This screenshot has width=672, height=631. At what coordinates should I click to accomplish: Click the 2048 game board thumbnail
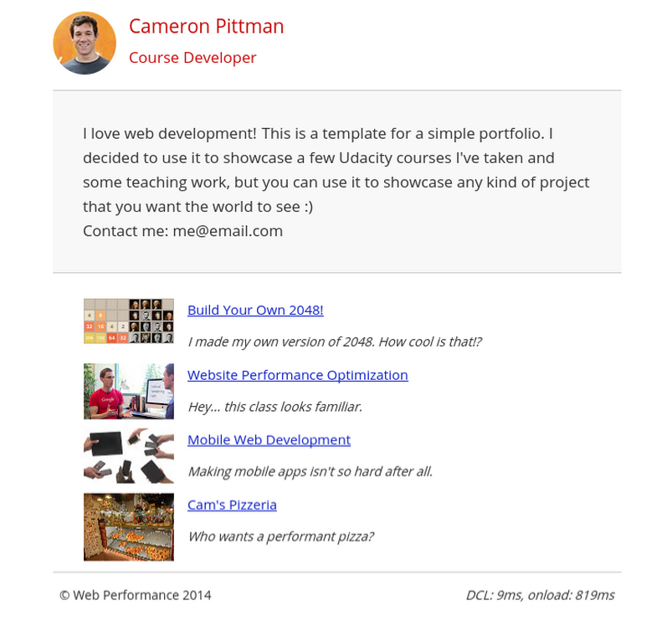tap(129, 321)
